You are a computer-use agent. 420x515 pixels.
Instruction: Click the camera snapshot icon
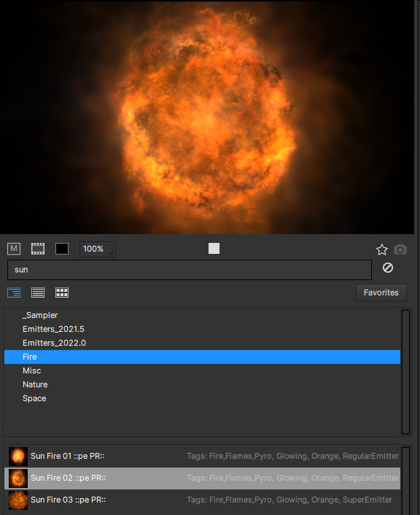point(400,249)
